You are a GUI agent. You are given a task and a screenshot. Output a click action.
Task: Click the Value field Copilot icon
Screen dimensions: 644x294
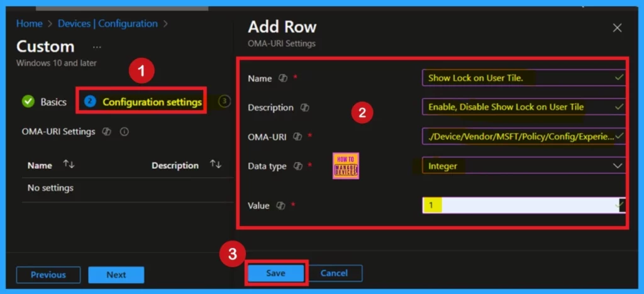pos(280,205)
